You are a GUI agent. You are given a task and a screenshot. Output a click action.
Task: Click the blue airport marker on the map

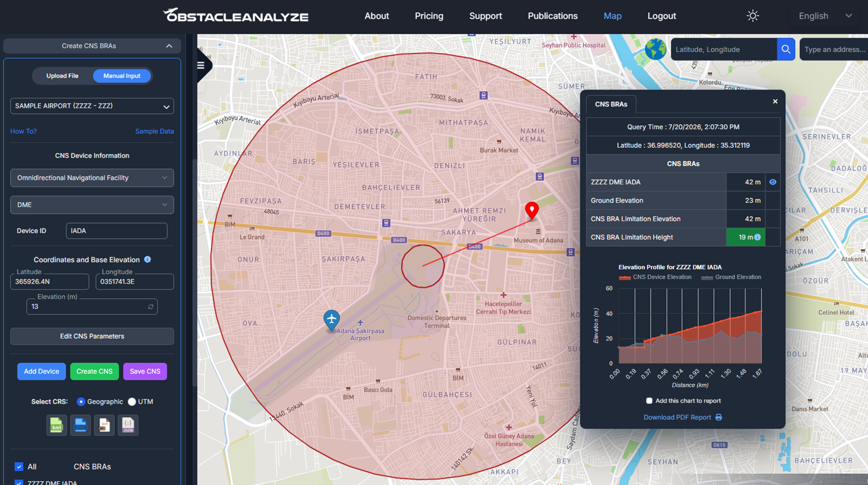point(331,320)
